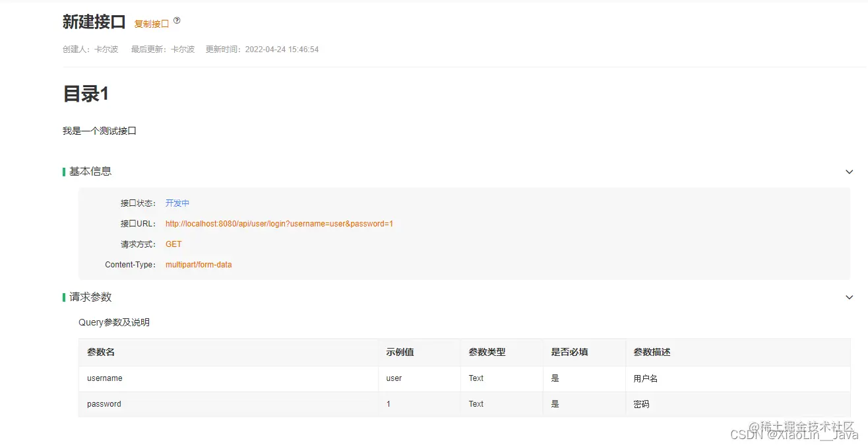Click the 请求方式 label
This screenshot has width=868, height=447.
139,244
